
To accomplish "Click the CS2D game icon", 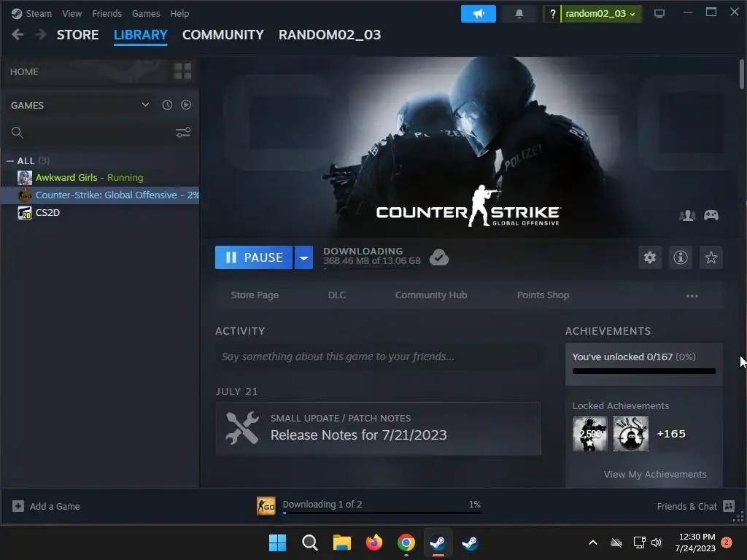I will (x=25, y=212).
